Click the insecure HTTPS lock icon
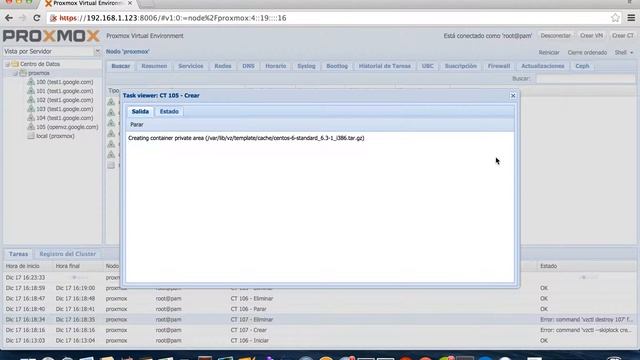640x360 pixels. (53, 18)
